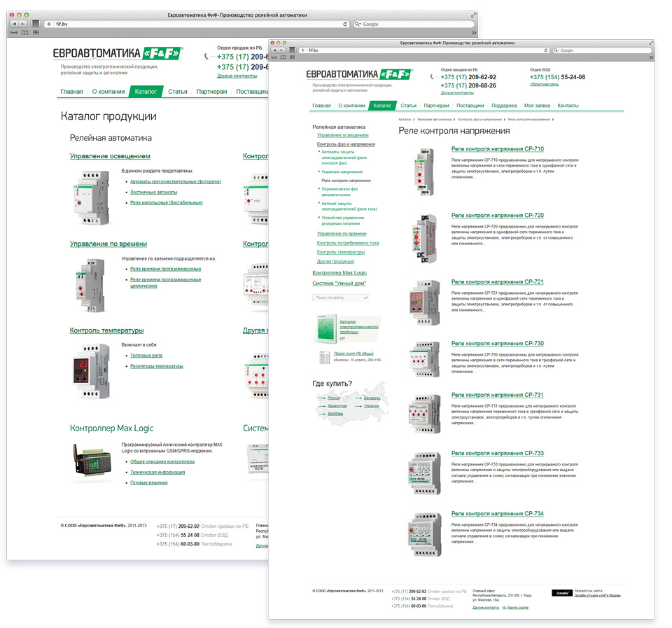
Task: Open the bookmarks book icon in rear window
Action: pyautogui.click(x=25, y=33)
